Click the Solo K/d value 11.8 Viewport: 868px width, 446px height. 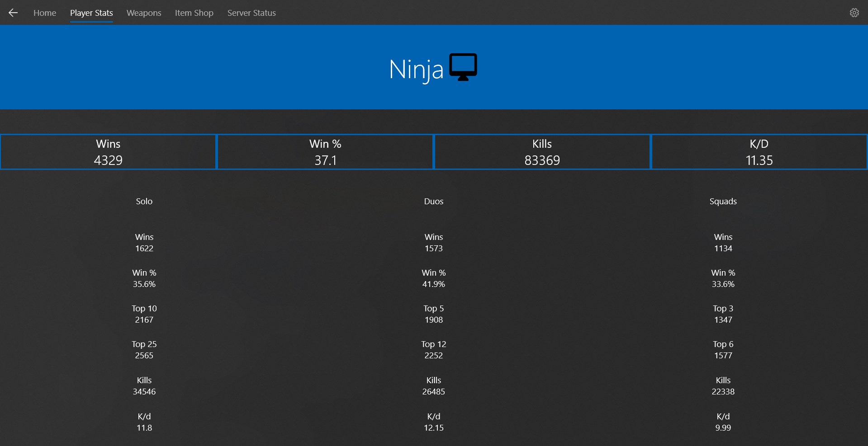(144, 428)
